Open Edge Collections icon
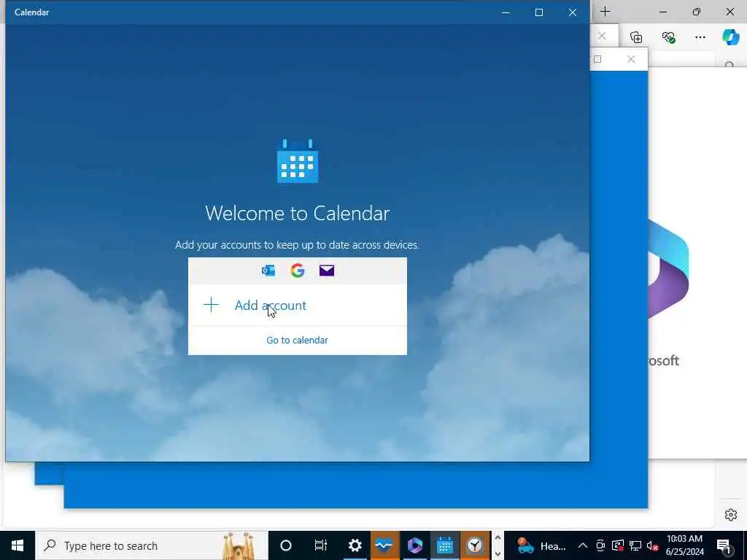747x560 pixels. click(x=636, y=37)
